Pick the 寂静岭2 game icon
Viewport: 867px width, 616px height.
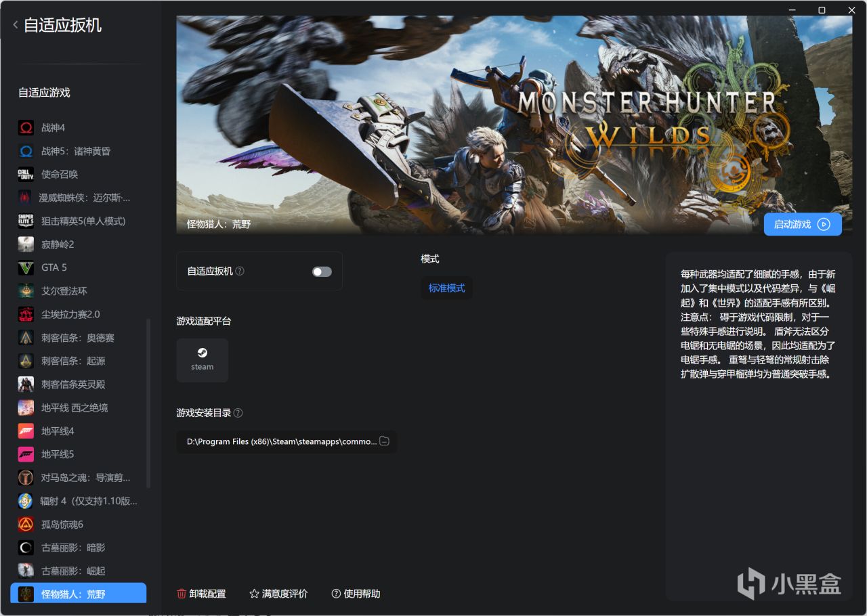click(26, 244)
